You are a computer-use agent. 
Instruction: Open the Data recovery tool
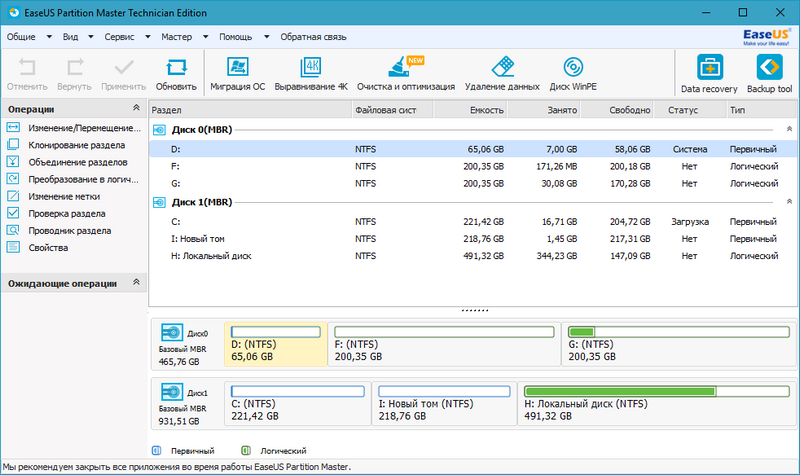pos(710,67)
